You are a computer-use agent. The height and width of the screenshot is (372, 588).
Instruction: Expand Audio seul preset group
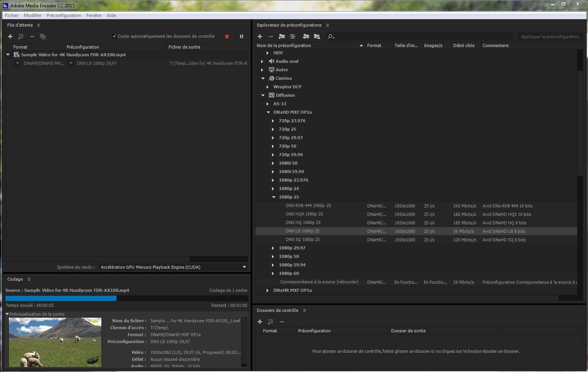tap(262, 61)
